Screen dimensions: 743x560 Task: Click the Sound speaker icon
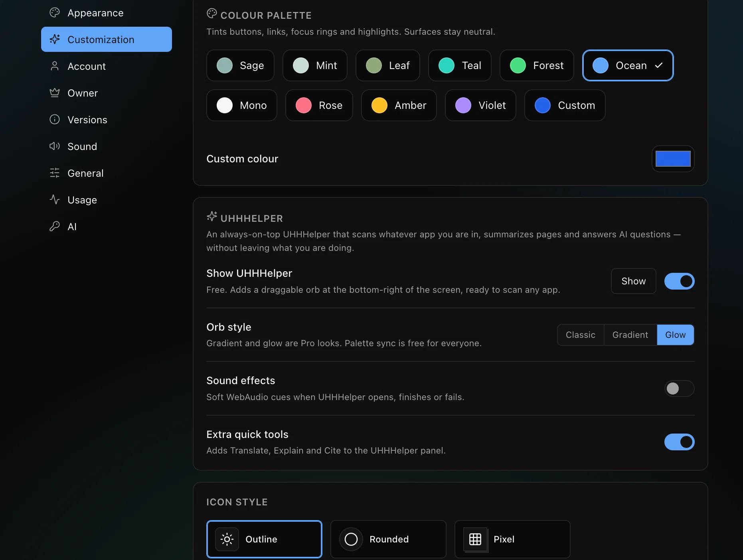tap(55, 146)
